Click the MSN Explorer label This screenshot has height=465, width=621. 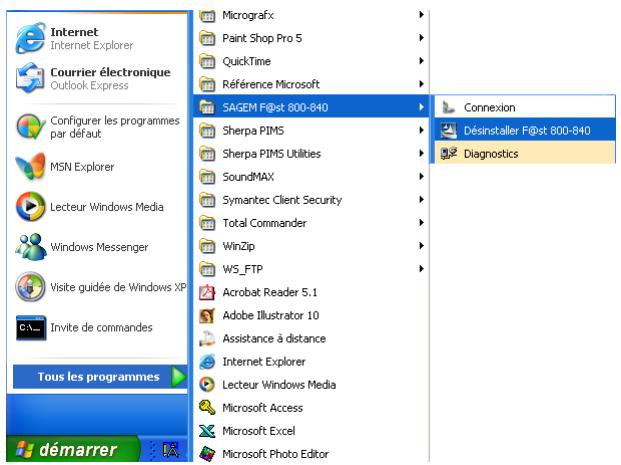point(82,167)
